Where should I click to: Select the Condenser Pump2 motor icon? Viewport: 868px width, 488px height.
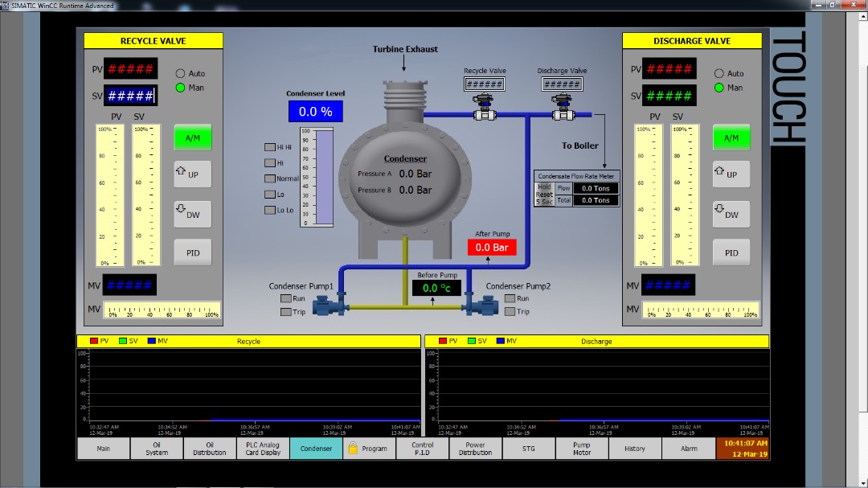(482, 306)
